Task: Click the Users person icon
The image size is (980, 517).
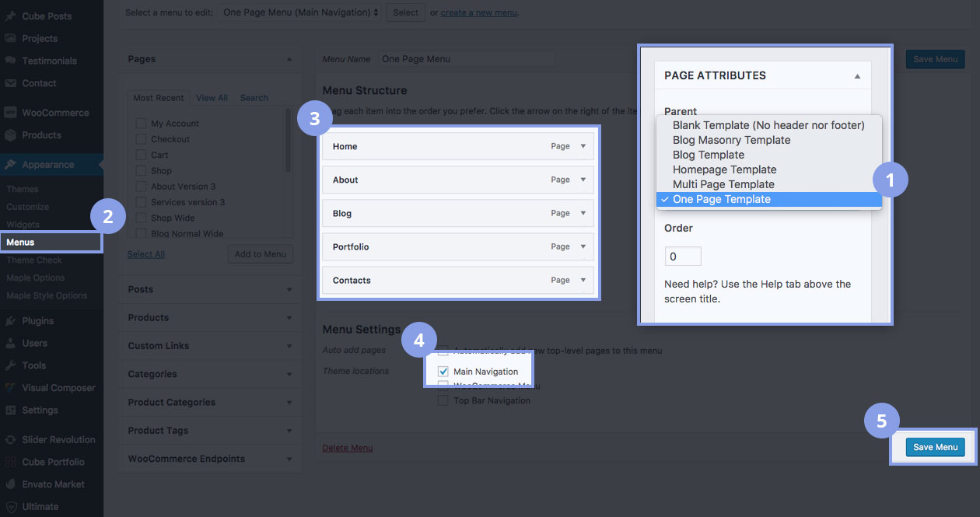Action: click(11, 343)
